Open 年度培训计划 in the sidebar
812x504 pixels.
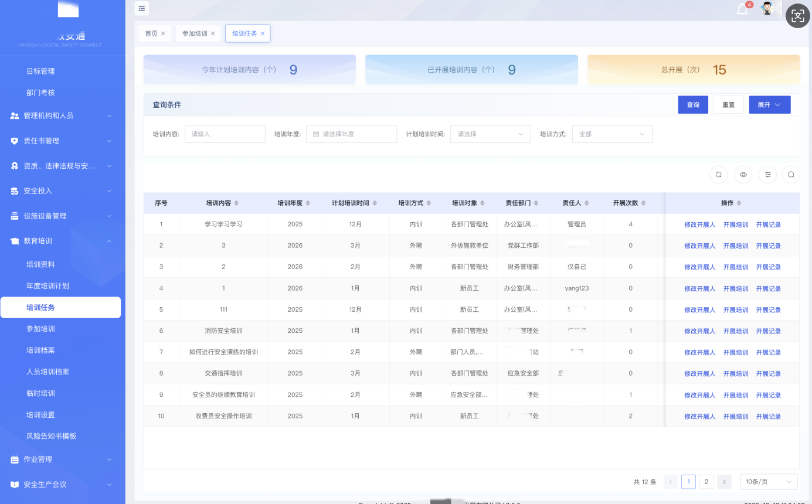pos(47,286)
